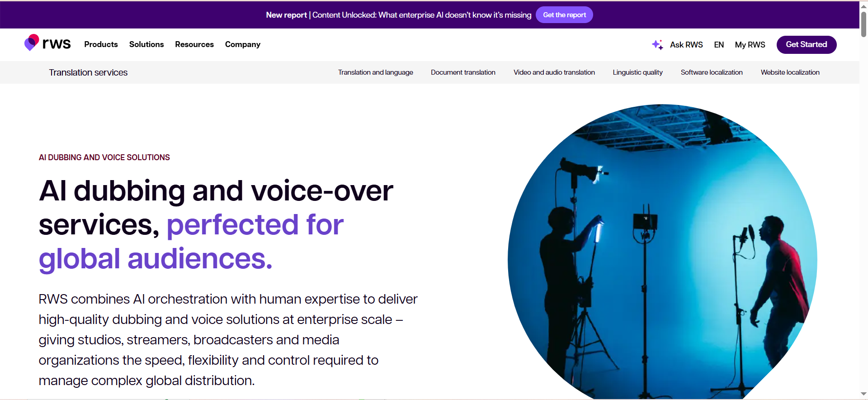Click the New report banner text

click(399, 15)
